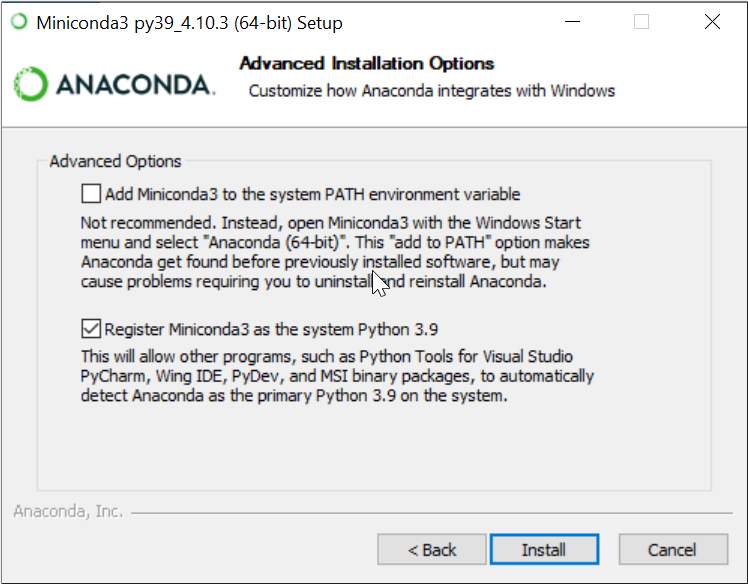
Task: Click the 'Advanced Options' group box label
Action: click(115, 161)
